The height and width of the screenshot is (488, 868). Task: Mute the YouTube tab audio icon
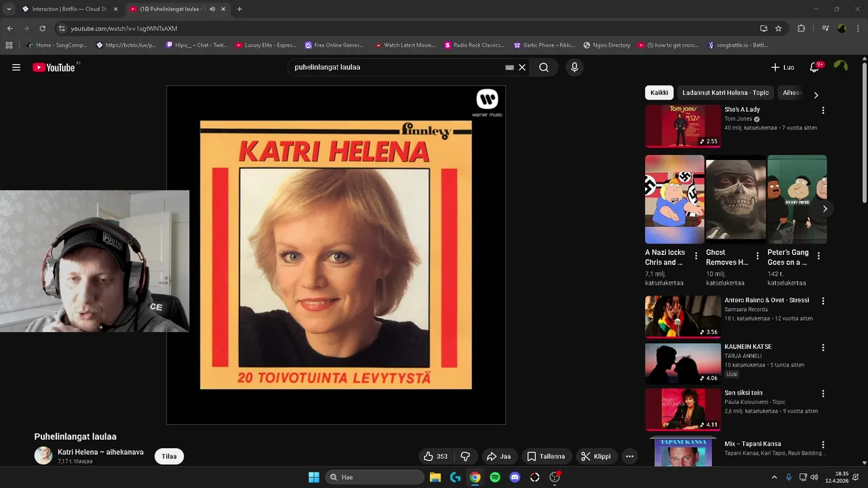(x=212, y=9)
